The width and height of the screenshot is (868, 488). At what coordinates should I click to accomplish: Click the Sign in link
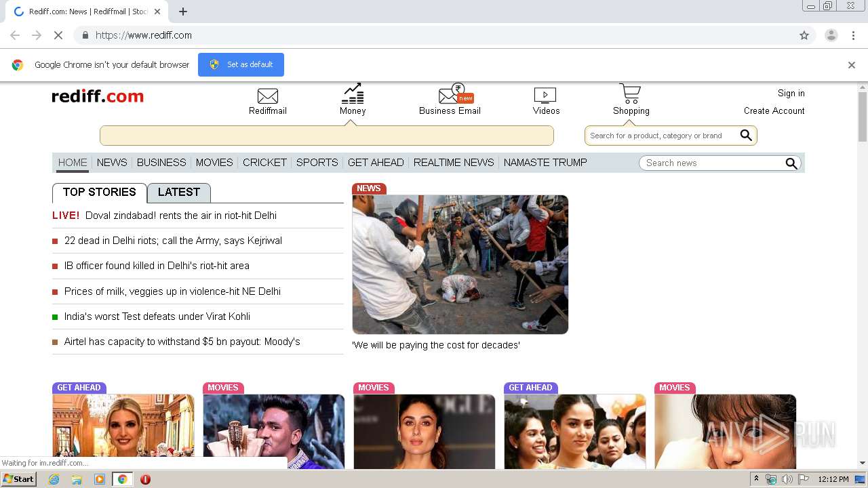(791, 94)
